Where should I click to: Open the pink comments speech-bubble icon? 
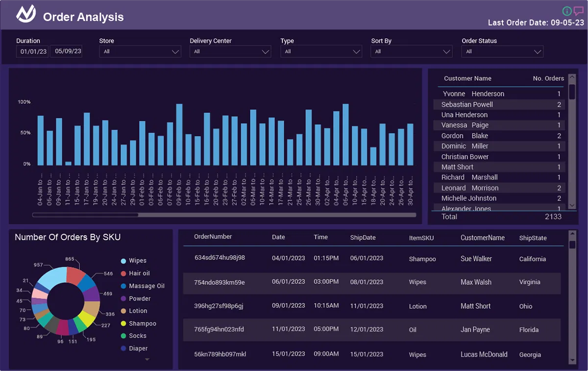(x=579, y=11)
